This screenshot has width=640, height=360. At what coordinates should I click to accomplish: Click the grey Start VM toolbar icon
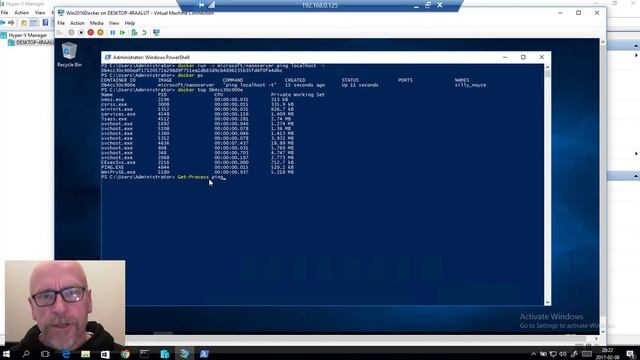click(x=71, y=33)
